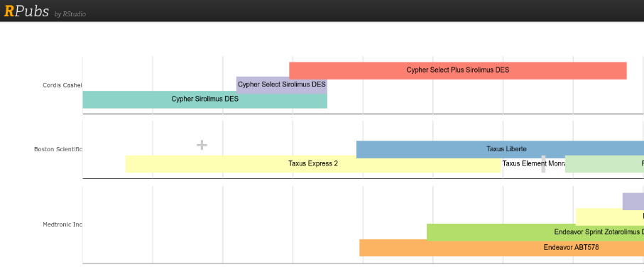
Task: Click the purple bar in Medtronic row
Action: point(633,201)
